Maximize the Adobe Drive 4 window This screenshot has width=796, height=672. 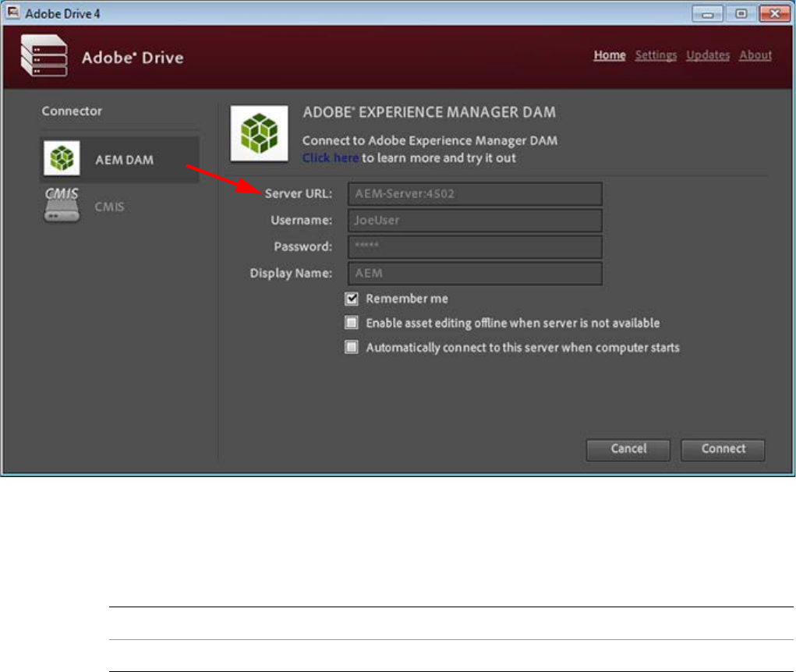741,14
